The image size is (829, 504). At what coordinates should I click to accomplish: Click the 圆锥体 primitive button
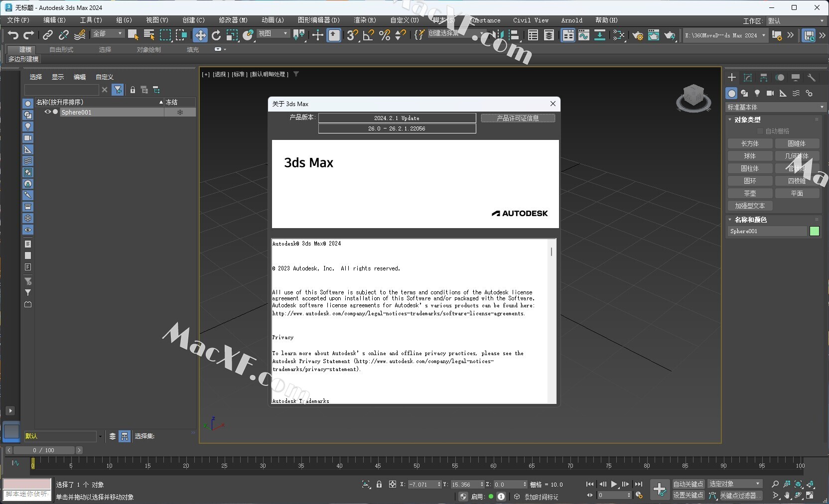tap(797, 143)
